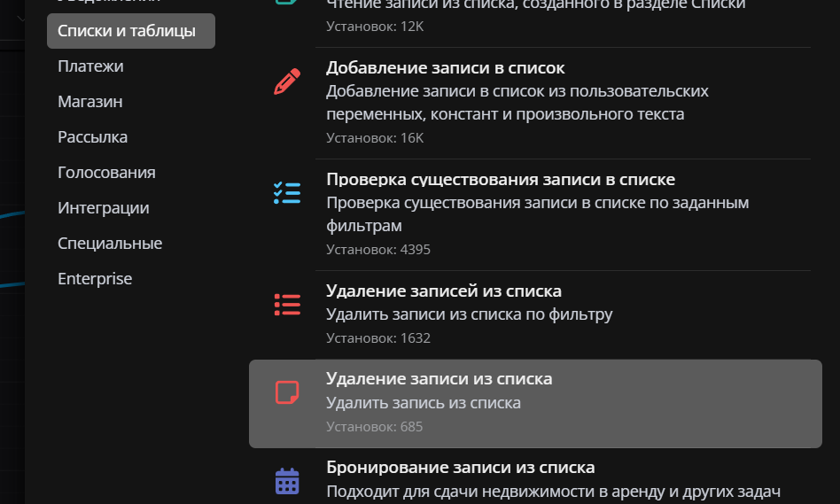Click the red sticky note icon
The width and height of the screenshot is (840, 504).
pos(287,392)
